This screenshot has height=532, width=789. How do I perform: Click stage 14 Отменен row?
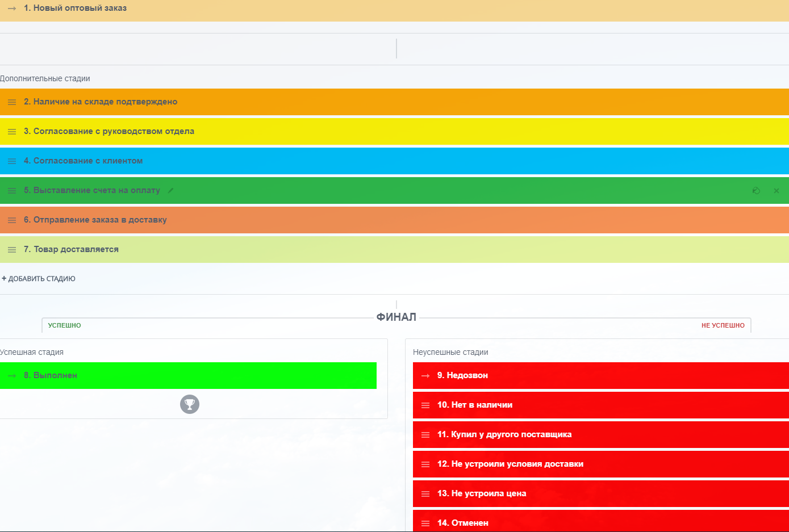[463, 523]
